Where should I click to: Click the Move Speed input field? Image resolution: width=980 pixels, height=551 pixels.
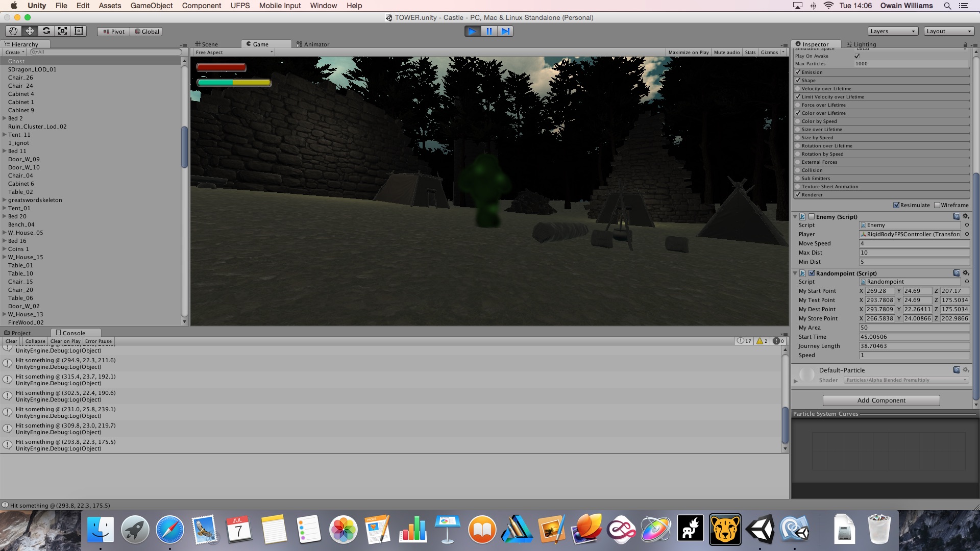pos(914,243)
